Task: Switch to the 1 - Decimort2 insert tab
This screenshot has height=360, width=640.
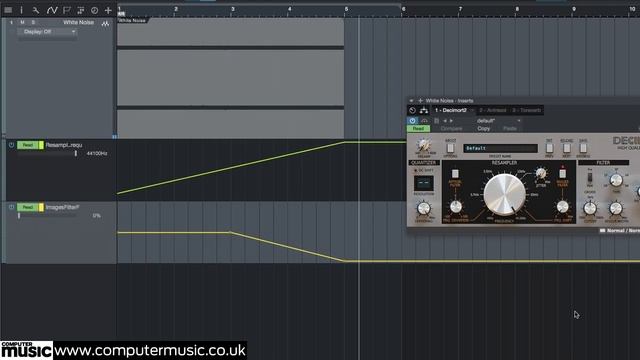Action: [x=451, y=110]
